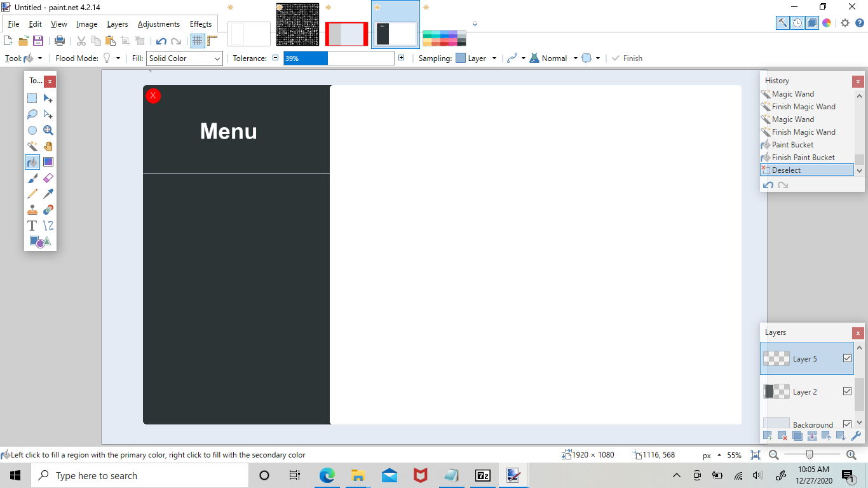Open the Effects menu
This screenshot has width=868, height=488.
(x=201, y=24)
